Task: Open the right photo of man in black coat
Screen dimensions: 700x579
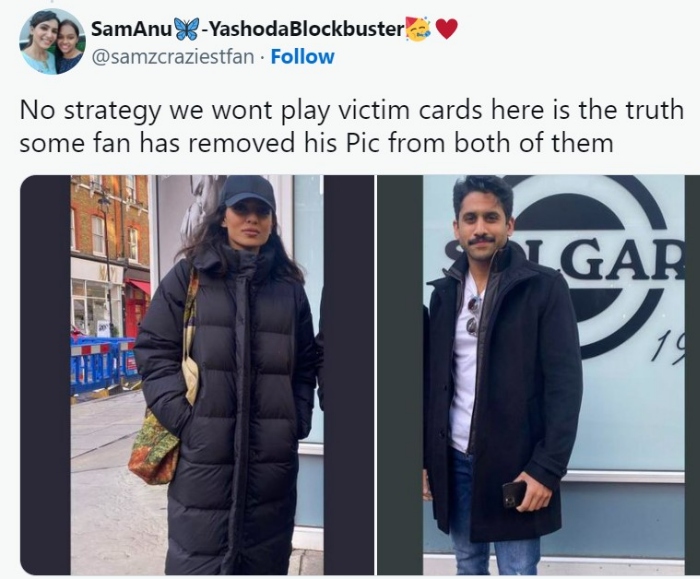Action: tap(538, 375)
